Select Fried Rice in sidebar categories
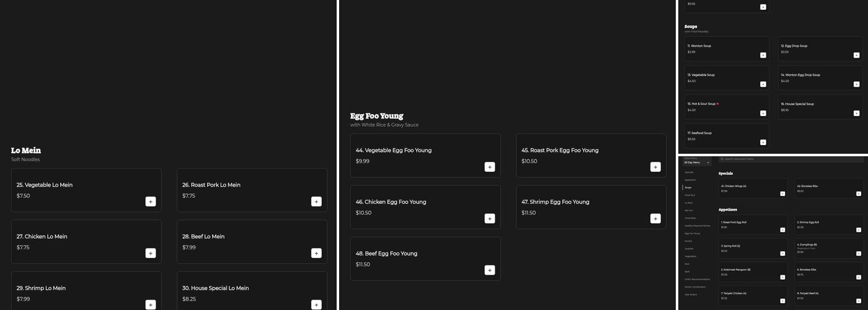The width and height of the screenshot is (868, 310). [689, 195]
